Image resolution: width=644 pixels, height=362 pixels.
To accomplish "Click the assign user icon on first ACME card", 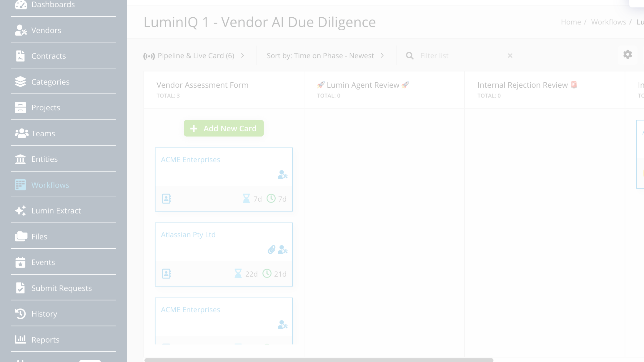I will (282, 175).
